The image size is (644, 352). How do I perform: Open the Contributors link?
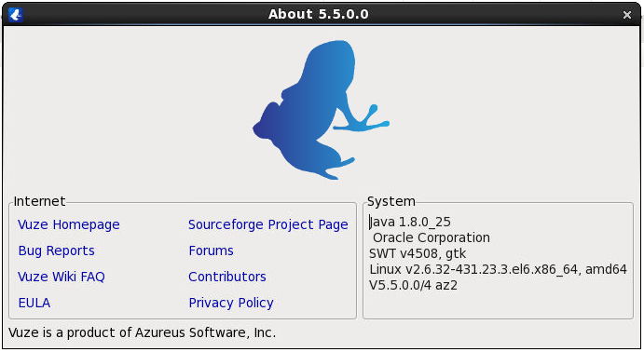click(x=227, y=277)
